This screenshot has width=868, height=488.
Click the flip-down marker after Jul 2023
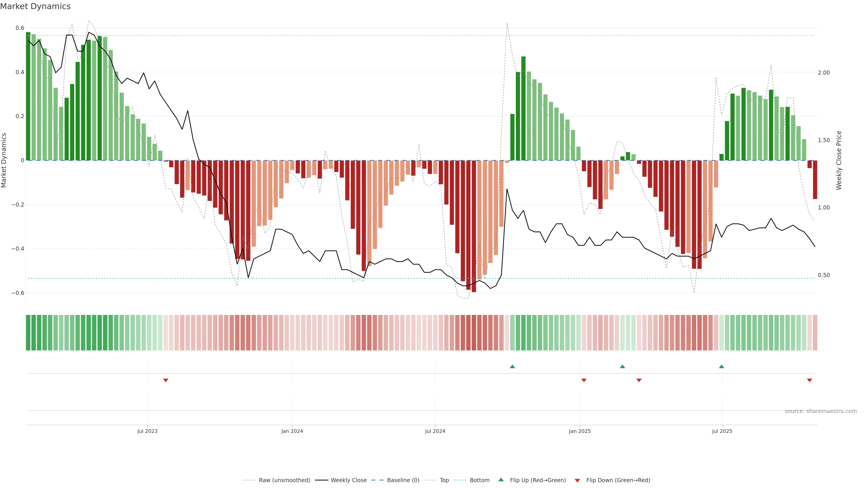(x=165, y=380)
